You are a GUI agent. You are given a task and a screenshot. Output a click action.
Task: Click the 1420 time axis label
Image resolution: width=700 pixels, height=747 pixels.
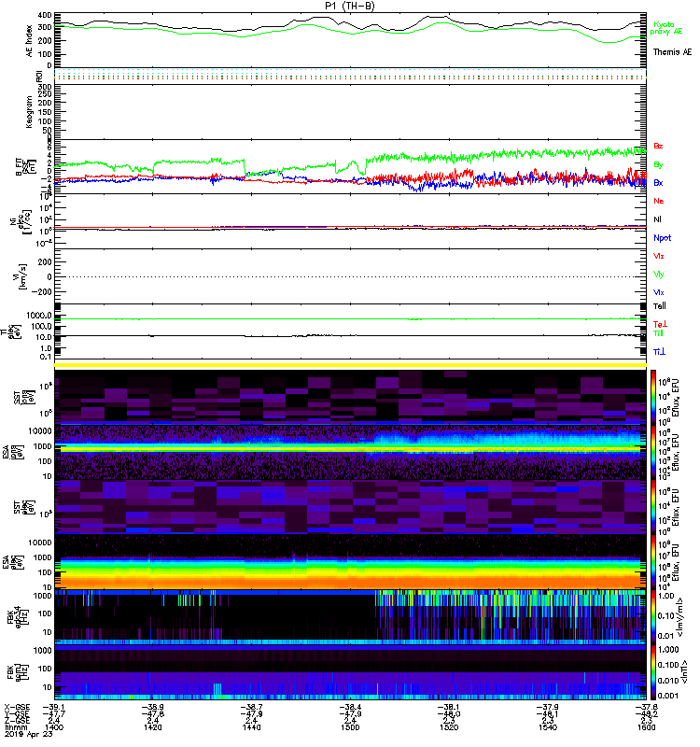pos(153,727)
